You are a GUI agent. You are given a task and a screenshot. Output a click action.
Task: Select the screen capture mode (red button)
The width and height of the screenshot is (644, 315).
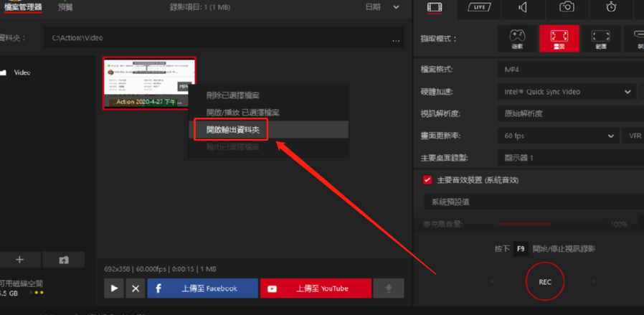[559, 39]
